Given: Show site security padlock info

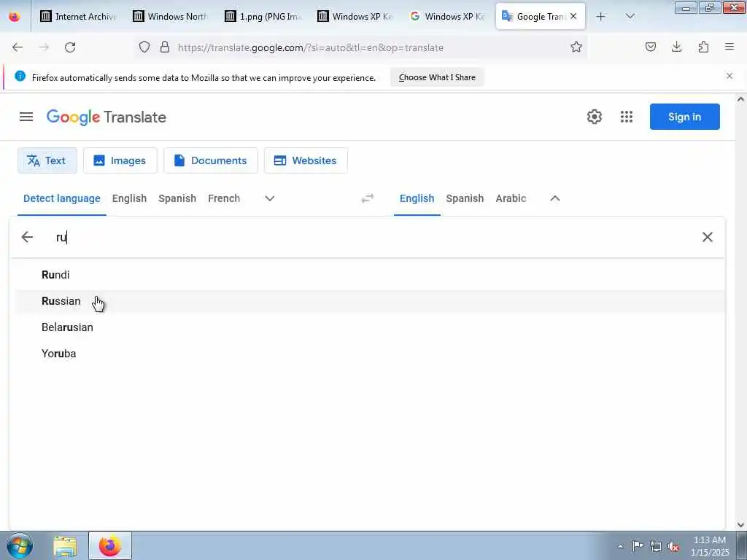Looking at the screenshot, I should 165,47.
